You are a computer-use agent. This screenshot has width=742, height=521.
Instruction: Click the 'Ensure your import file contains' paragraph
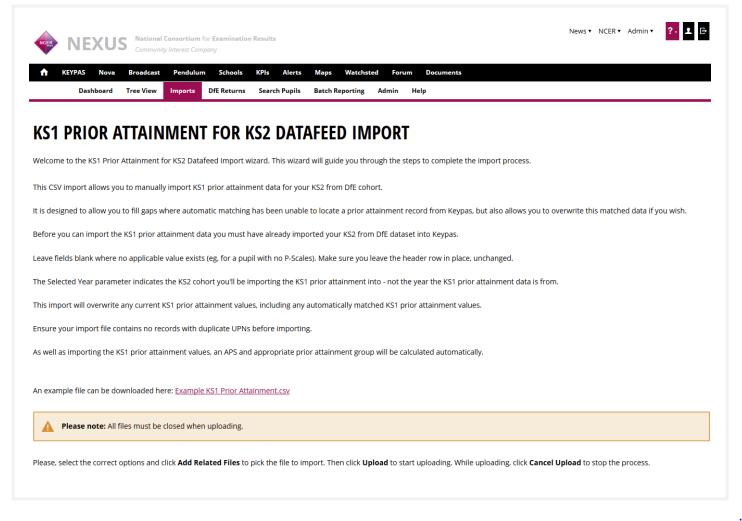tap(172, 328)
